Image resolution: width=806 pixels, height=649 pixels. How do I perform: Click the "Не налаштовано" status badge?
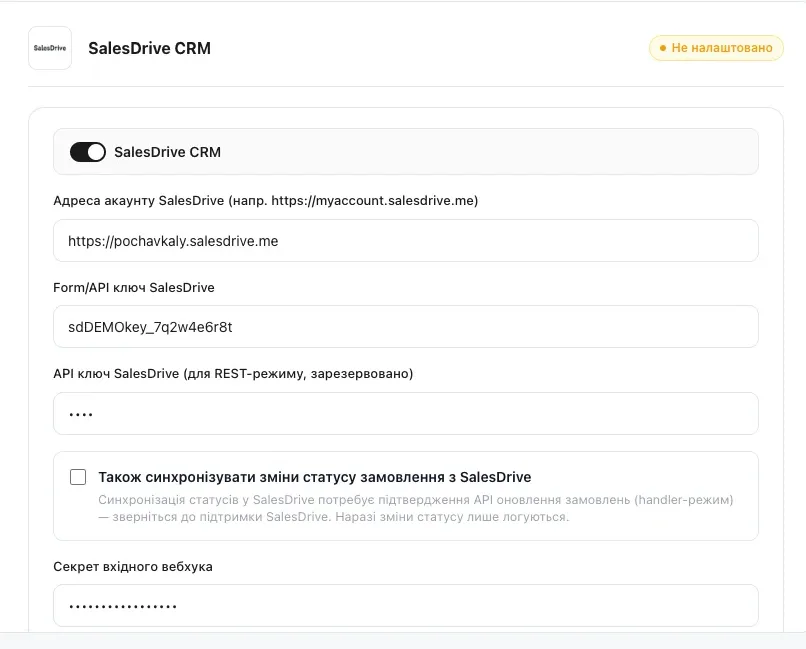click(x=716, y=48)
